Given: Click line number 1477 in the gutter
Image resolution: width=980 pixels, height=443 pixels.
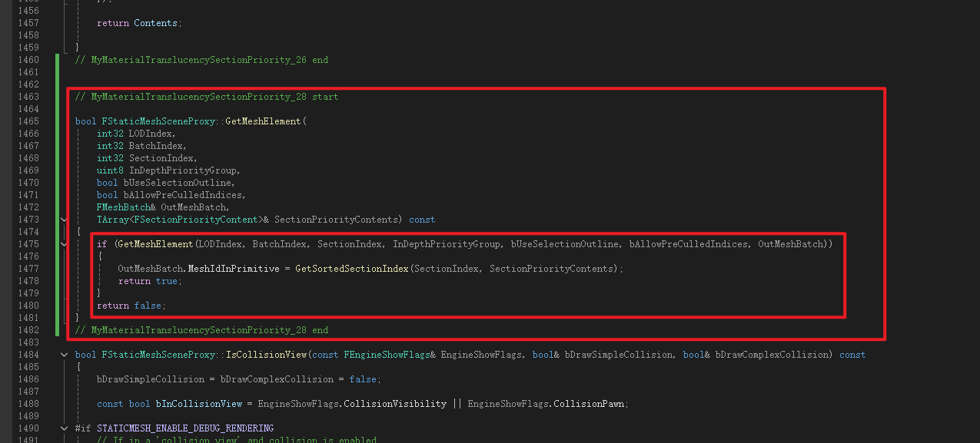Looking at the screenshot, I should click(x=28, y=269).
